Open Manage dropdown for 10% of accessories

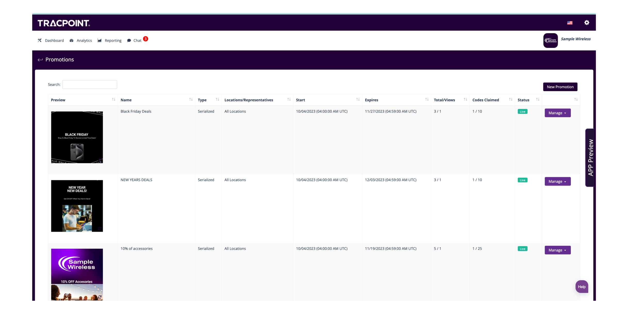[557, 250]
